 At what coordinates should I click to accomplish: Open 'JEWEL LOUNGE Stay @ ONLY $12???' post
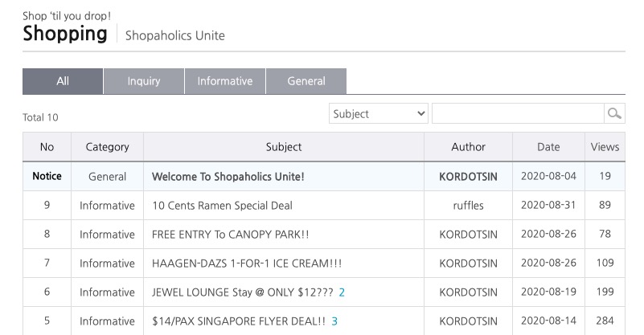point(242,292)
